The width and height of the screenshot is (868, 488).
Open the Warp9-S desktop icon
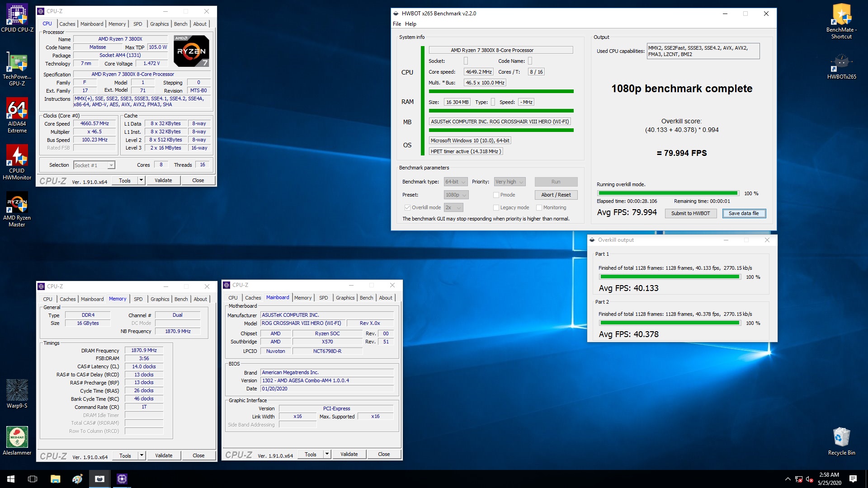tap(17, 394)
